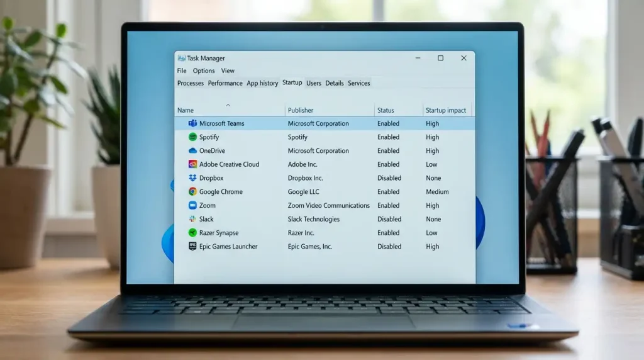This screenshot has height=360, width=644.
Task: Click the Google LLC publisher cell
Action: point(304,191)
